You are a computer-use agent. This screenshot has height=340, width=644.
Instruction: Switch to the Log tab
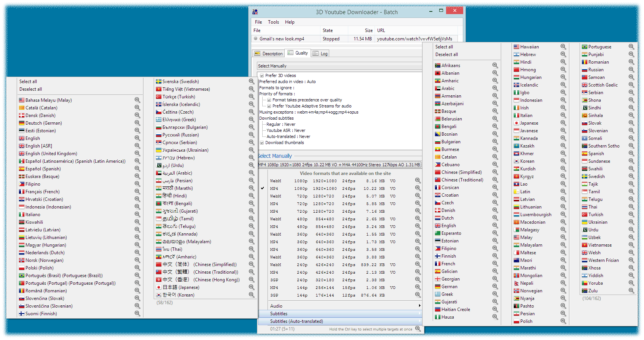tap(320, 54)
